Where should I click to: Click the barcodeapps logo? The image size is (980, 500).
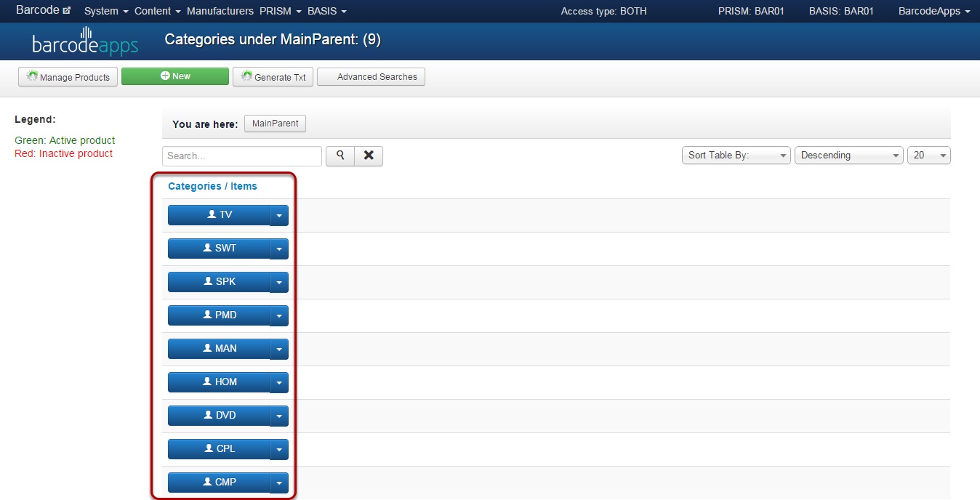tap(84, 42)
